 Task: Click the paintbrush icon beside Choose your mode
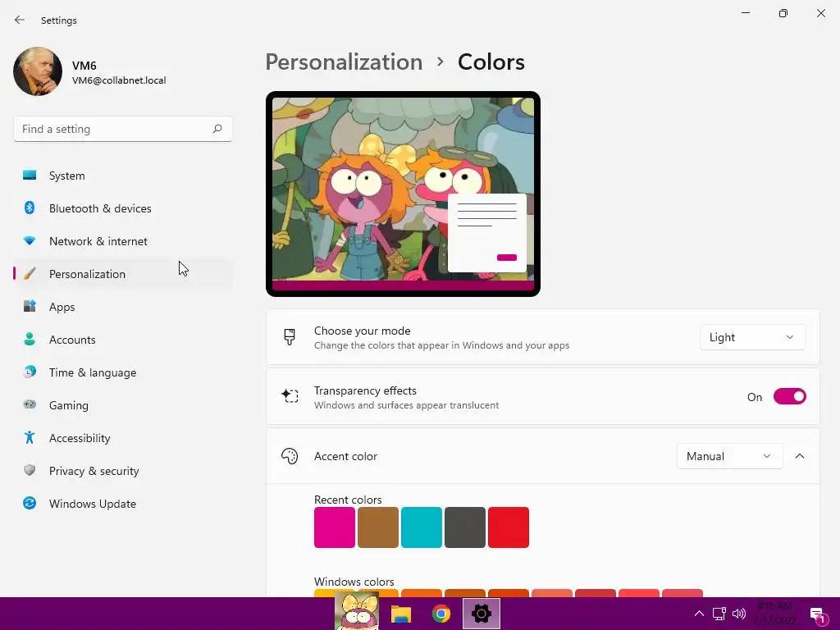pyautogui.click(x=290, y=337)
